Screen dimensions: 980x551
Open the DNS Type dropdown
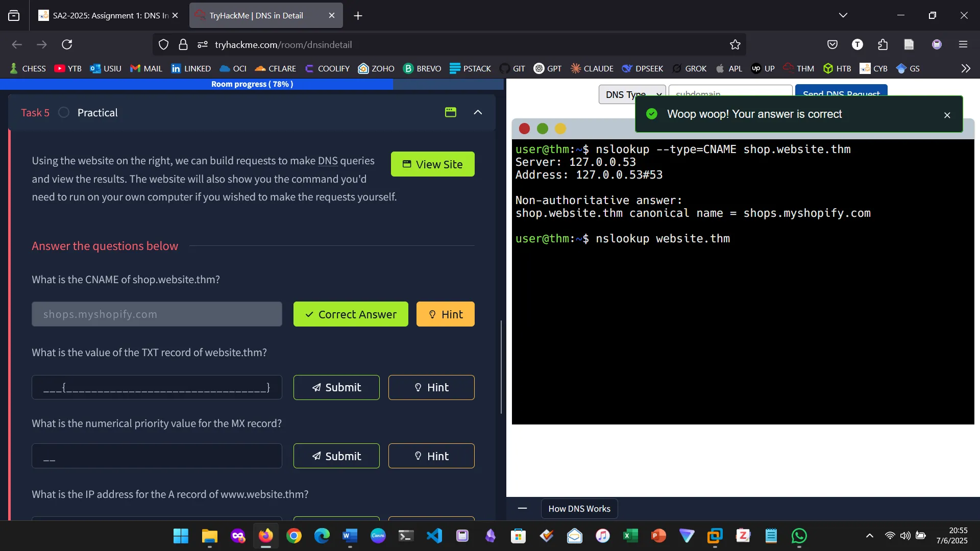click(x=631, y=94)
